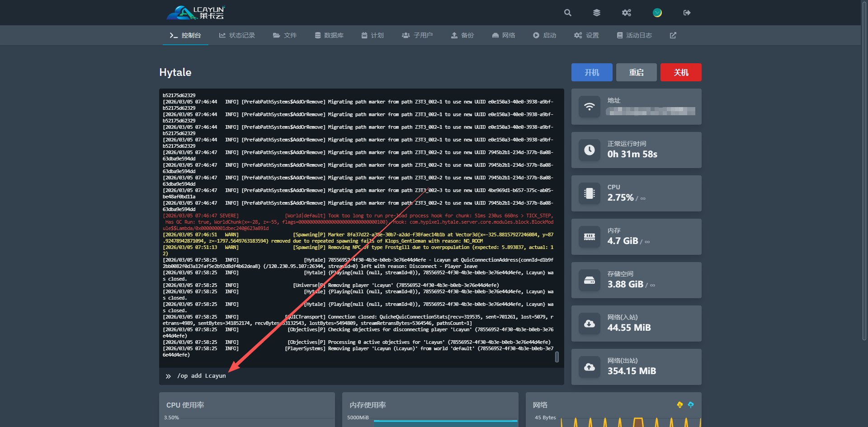The height and width of the screenshot is (427, 868).
Task: Click the logout icon in header
Action: [x=687, y=13]
